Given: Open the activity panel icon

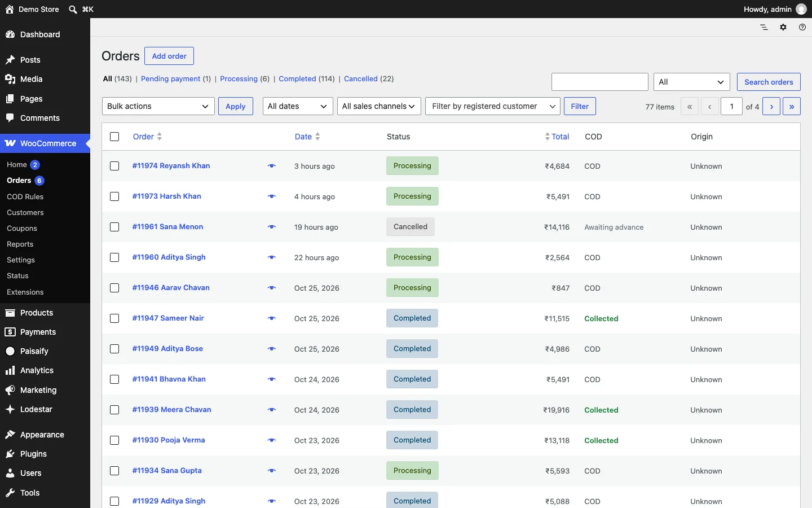Looking at the screenshot, I should (x=764, y=27).
